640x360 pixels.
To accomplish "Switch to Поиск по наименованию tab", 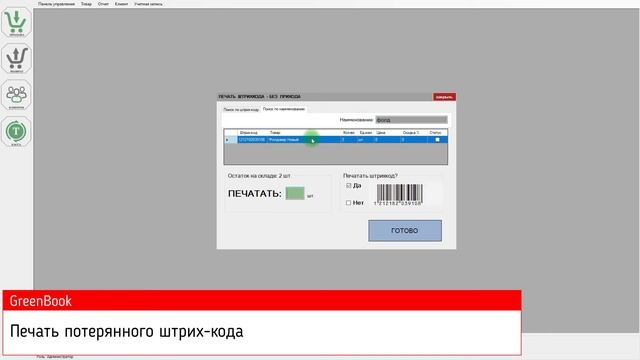I will coord(284,109).
